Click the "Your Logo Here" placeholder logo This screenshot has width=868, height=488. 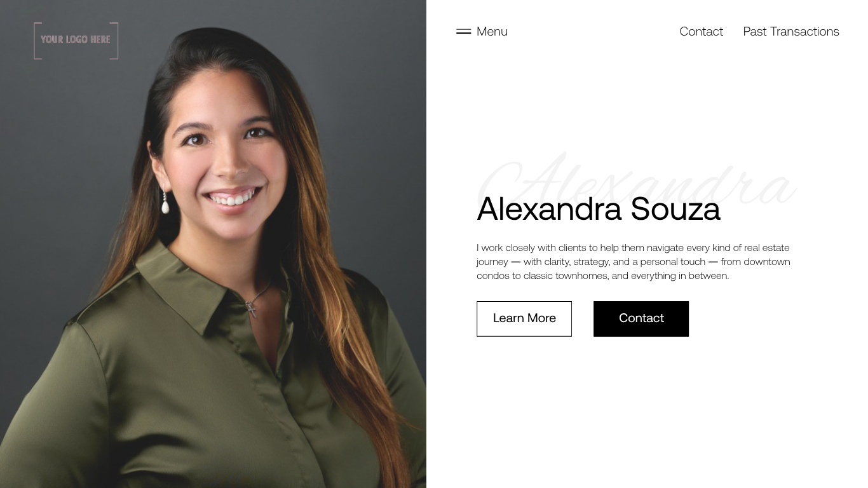coord(76,41)
